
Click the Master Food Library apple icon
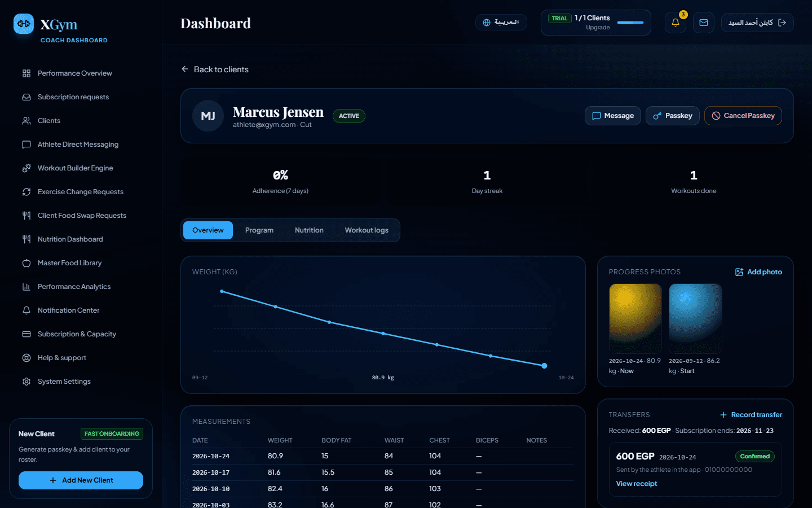pos(27,263)
